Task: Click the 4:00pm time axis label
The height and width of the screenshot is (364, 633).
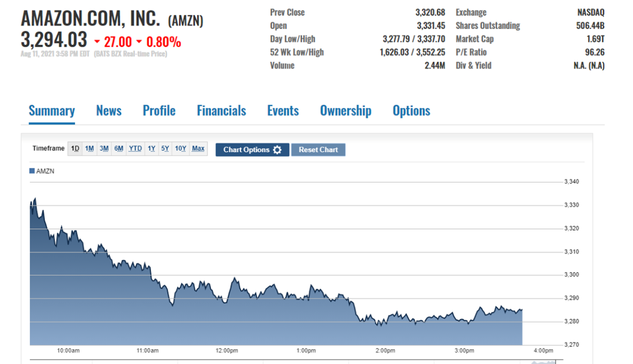Action: pos(543,351)
